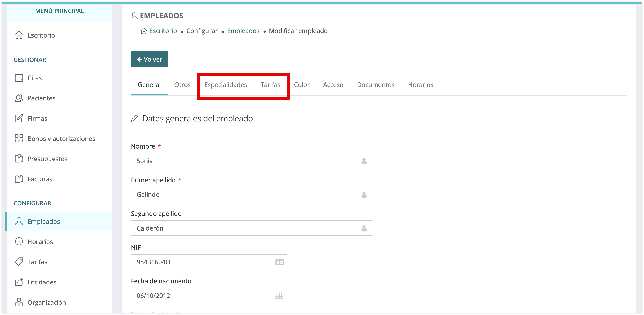Switch to the Especialidades tab
Viewport: 644px width, 315px height.
click(226, 85)
